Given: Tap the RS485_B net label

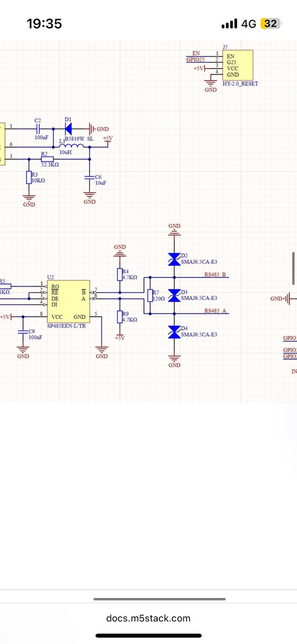Looking at the screenshot, I should tap(215, 275).
